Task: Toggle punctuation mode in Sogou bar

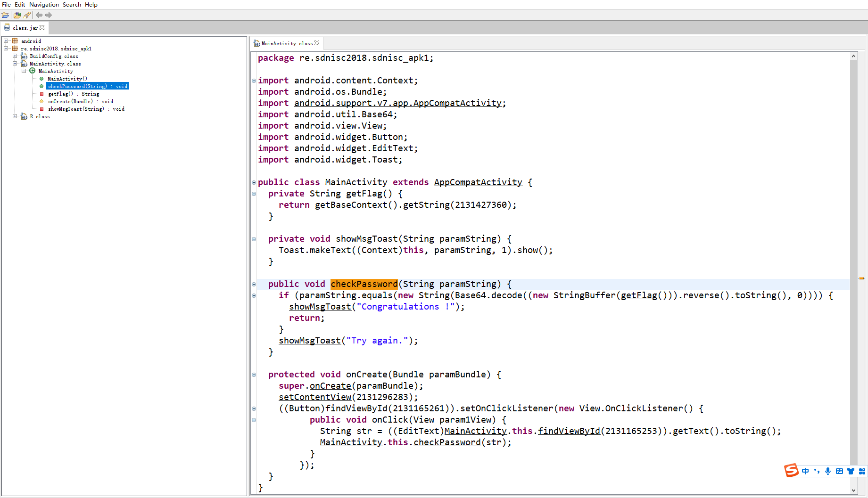Action: [x=817, y=471]
